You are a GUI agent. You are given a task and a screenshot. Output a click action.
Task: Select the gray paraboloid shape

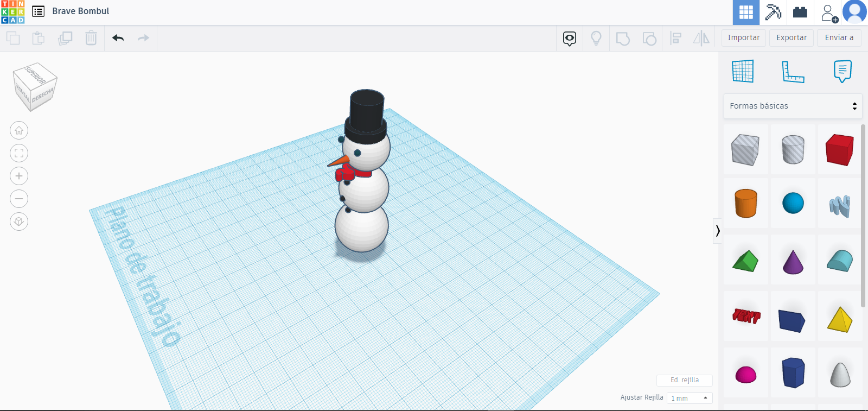pyautogui.click(x=840, y=374)
